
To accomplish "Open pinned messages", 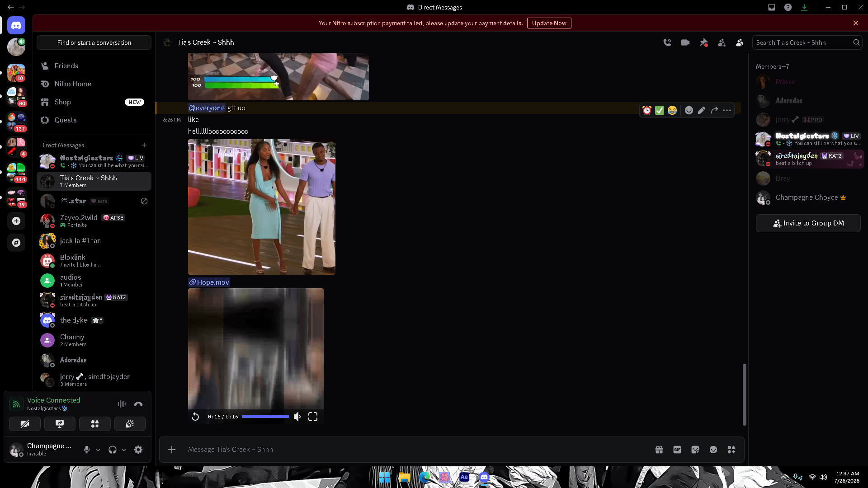I will click(x=703, y=42).
